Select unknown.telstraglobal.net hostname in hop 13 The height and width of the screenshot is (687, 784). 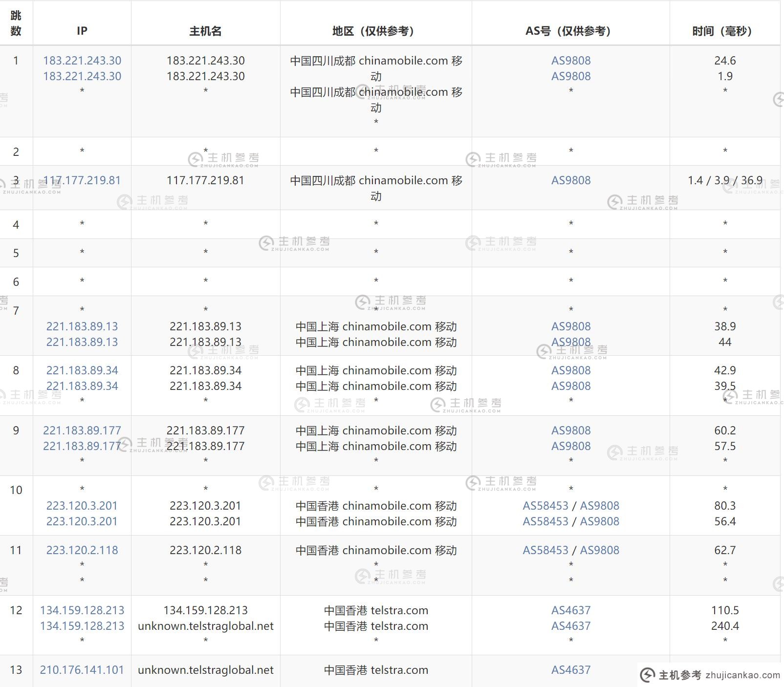(205, 670)
